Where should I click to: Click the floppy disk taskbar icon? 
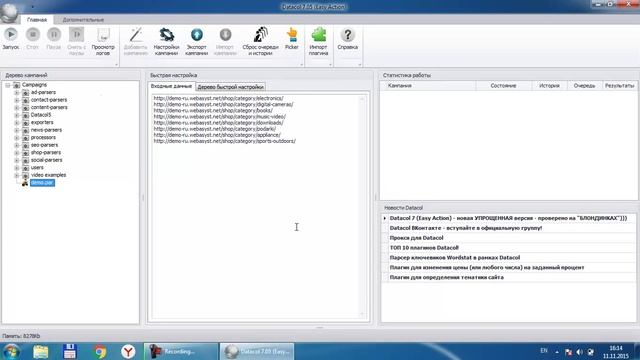[70, 351]
